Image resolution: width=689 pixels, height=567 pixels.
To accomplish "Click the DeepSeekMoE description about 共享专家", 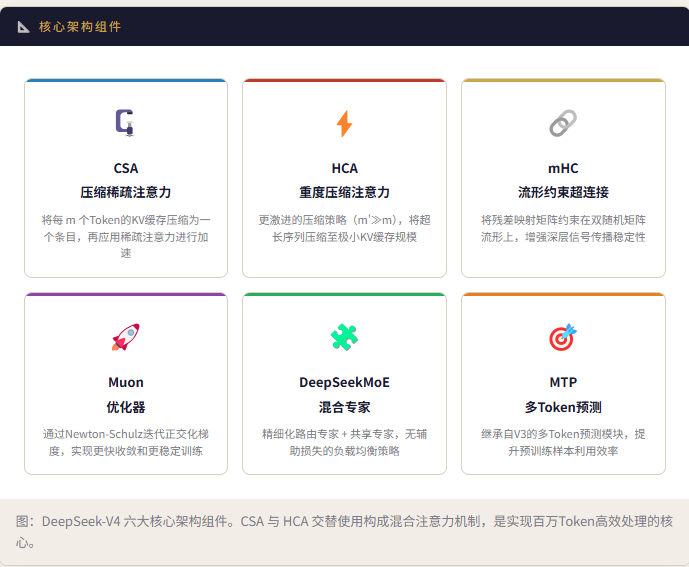I will 344,442.
